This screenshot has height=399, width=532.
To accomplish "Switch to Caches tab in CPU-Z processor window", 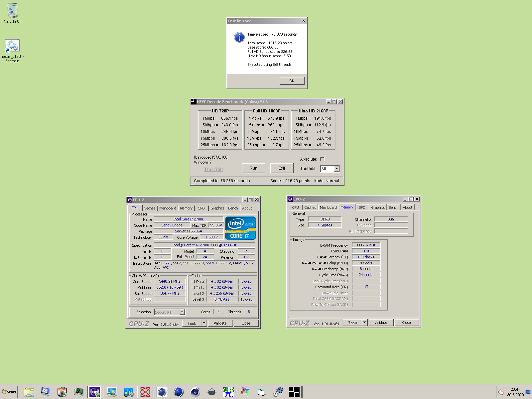I will tap(150, 208).
